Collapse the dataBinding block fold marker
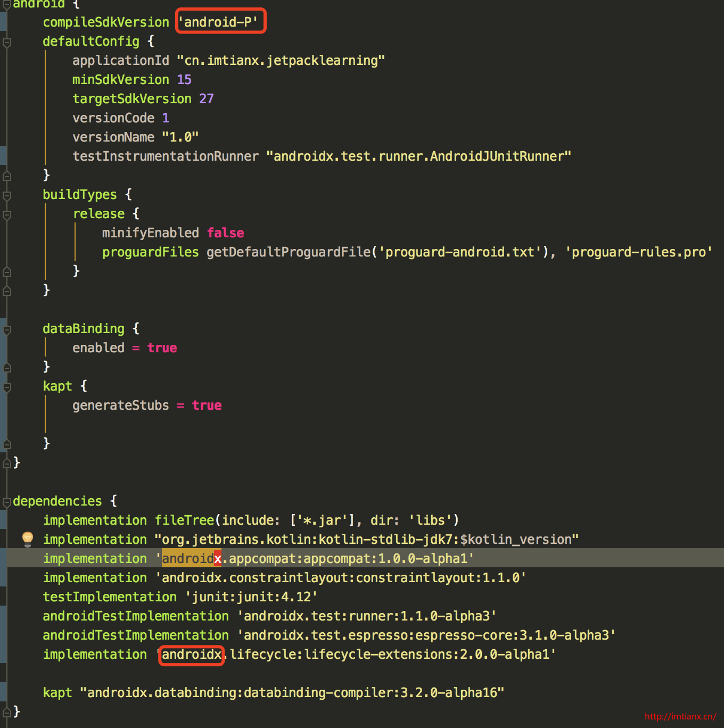The width and height of the screenshot is (724, 728). [x=7, y=329]
